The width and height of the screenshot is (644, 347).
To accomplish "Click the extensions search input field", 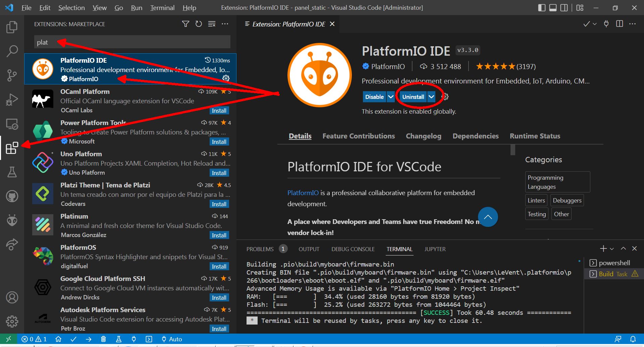I will tap(132, 42).
